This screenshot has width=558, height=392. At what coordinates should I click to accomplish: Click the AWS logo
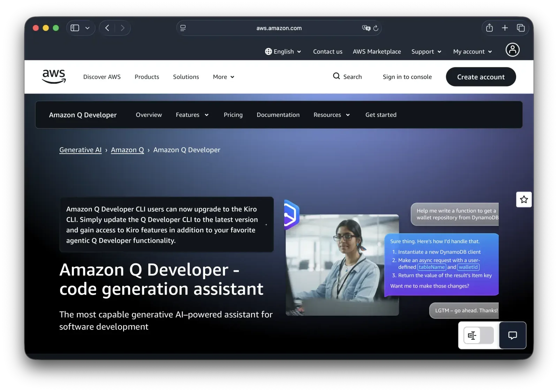54,76
